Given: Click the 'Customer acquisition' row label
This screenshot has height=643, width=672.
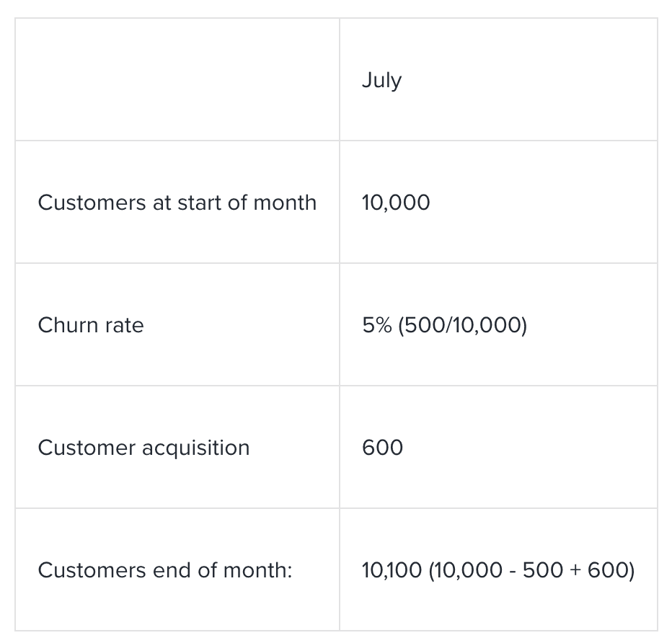Looking at the screenshot, I should 143,448.
